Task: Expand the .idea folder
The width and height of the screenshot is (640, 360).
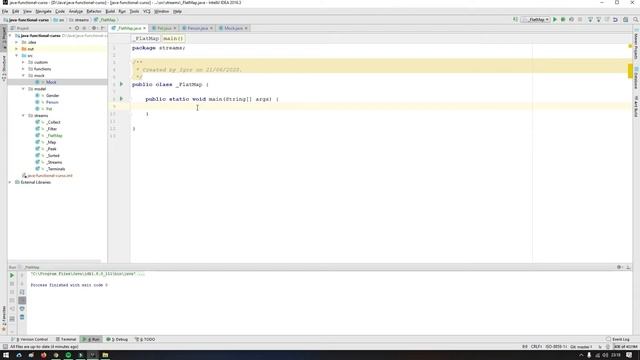Action: [x=17, y=42]
